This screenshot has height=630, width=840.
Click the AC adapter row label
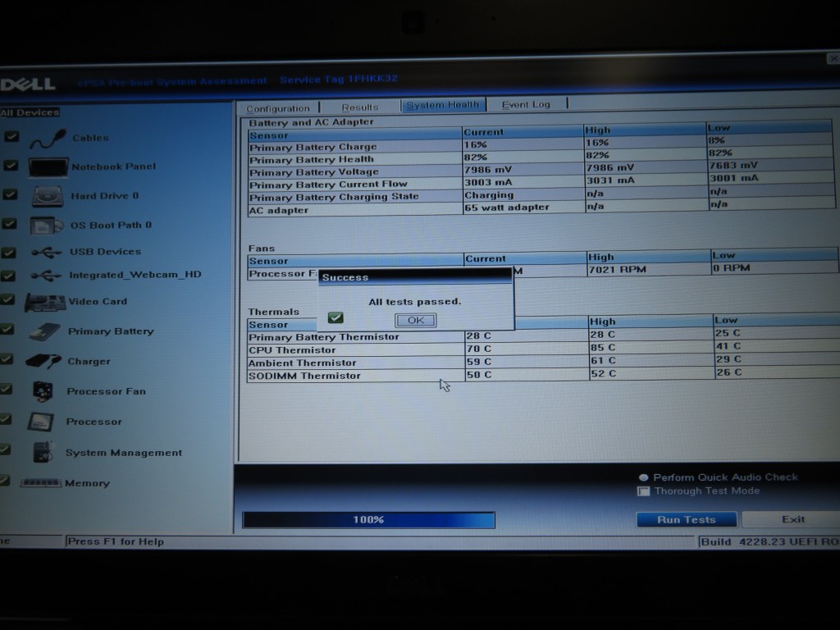[279, 210]
